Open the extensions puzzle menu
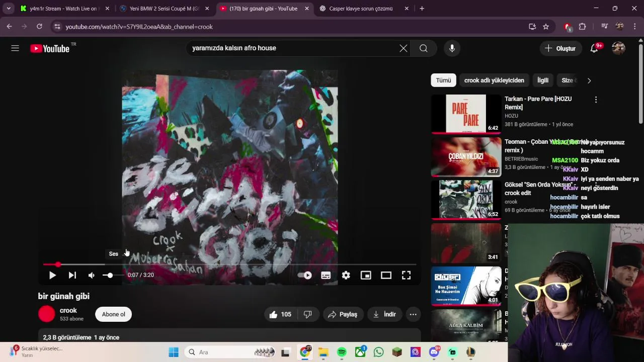The height and width of the screenshot is (362, 644). (582, 27)
